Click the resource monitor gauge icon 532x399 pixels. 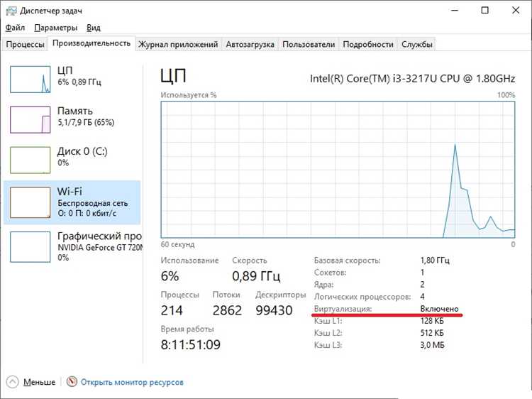[72, 382]
